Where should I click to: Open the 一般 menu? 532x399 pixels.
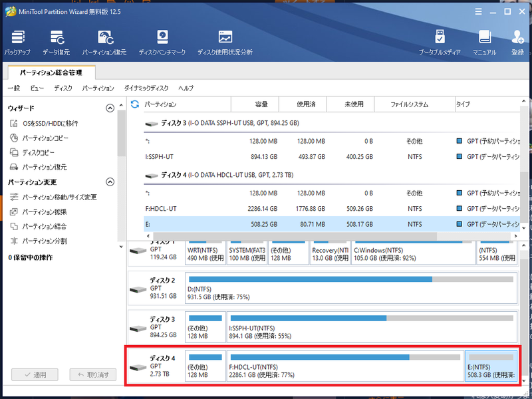pos(14,88)
